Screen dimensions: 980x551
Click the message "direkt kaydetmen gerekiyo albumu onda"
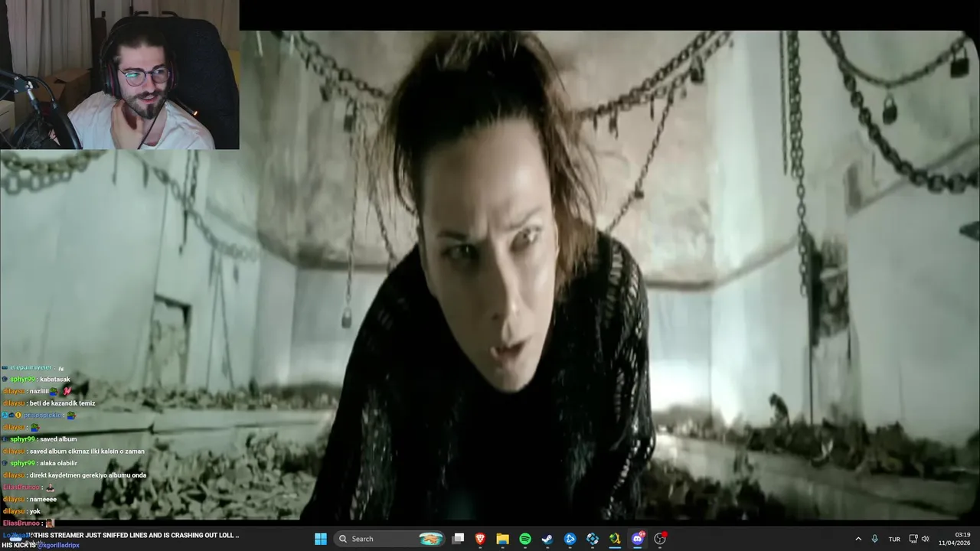coord(88,475)
